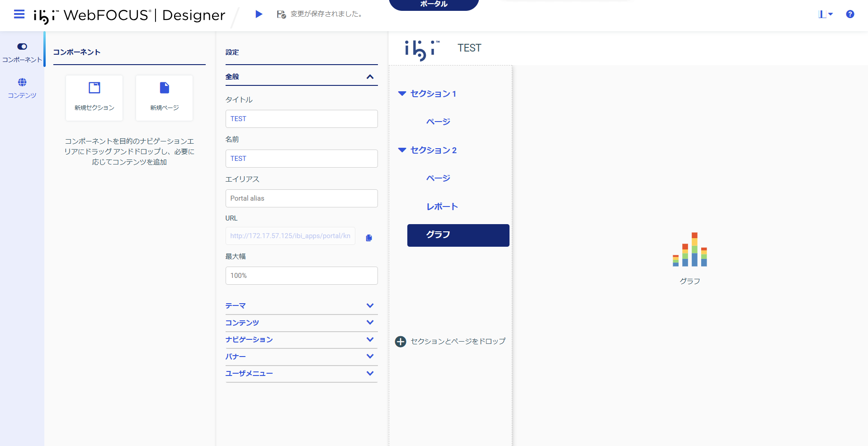Select the 新規セクション component card

click(94, 98)
